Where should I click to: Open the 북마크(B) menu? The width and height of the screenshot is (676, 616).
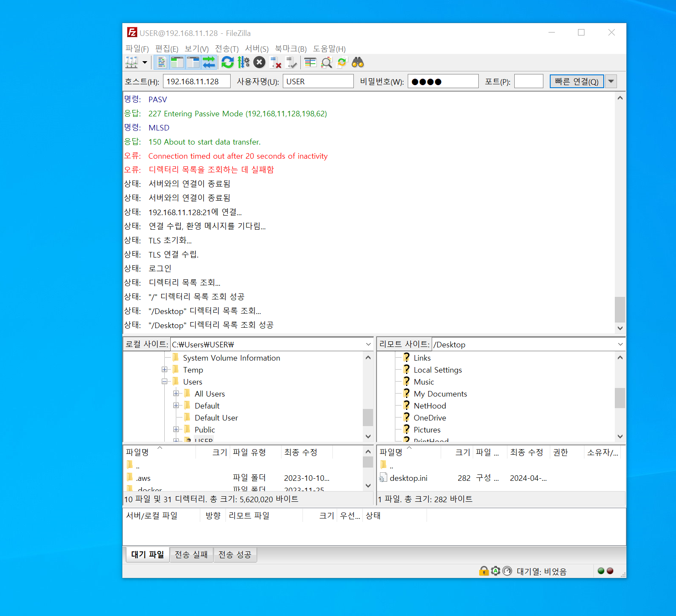(291, 49)
